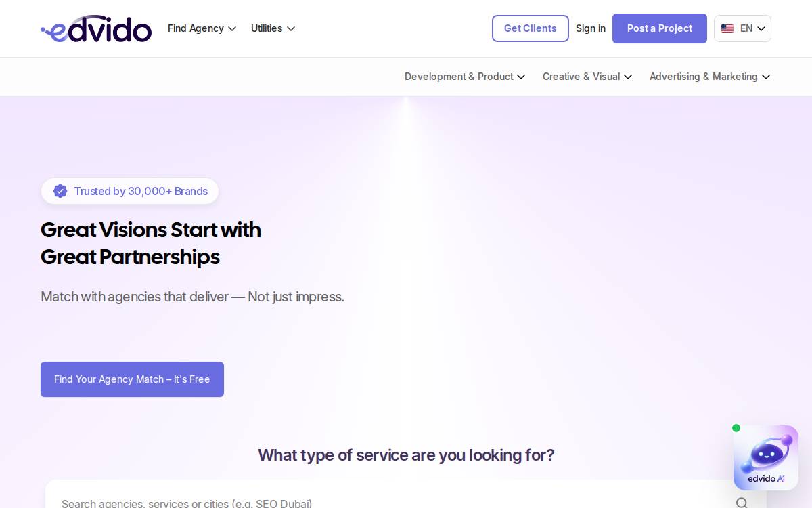Expand Advertising & Marketing category
812x508 pixels.
pos(710,77)
